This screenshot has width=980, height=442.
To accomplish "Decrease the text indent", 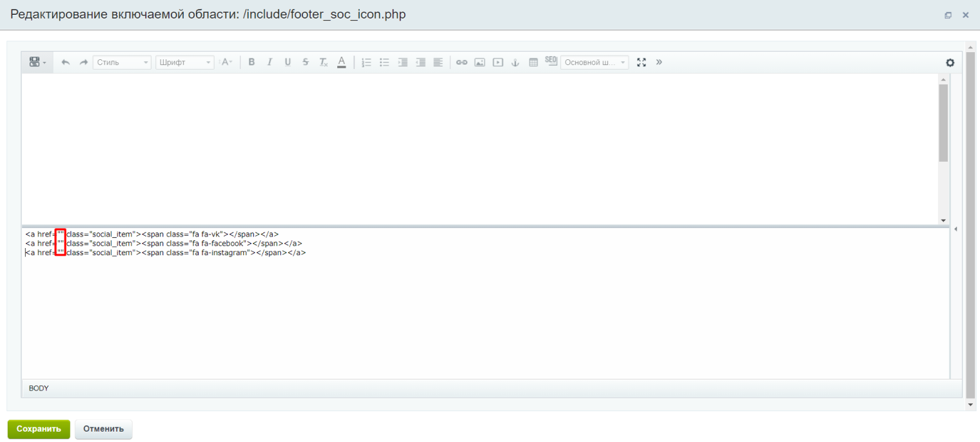I will [x=420, y=62].
